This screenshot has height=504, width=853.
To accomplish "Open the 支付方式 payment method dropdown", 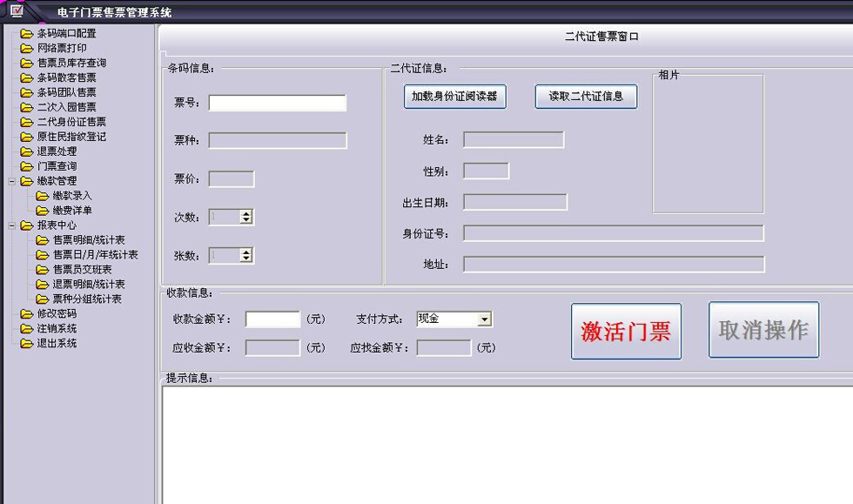I will (x=485, y=319).
